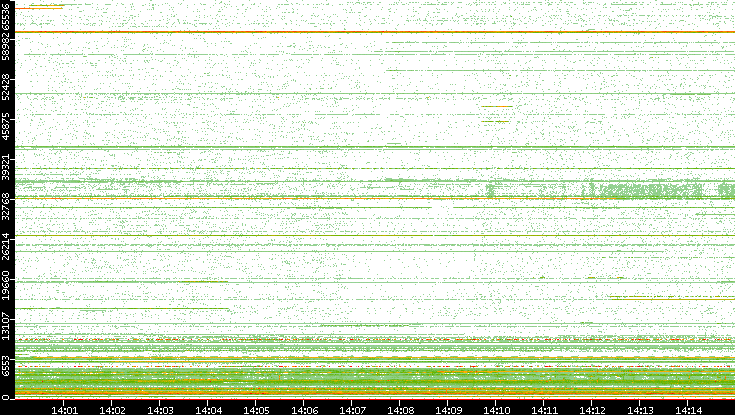Screen dimensions: 735x415
Task: Select the 6553 vertical axis label
Action: (x=6, y=366)
